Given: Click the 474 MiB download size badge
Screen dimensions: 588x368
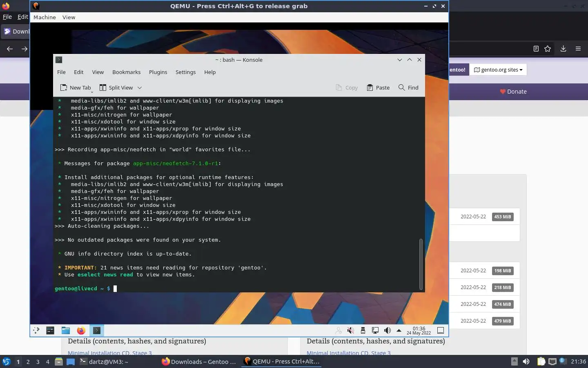Looking at the screenshot, I should [x=502, y=304].
